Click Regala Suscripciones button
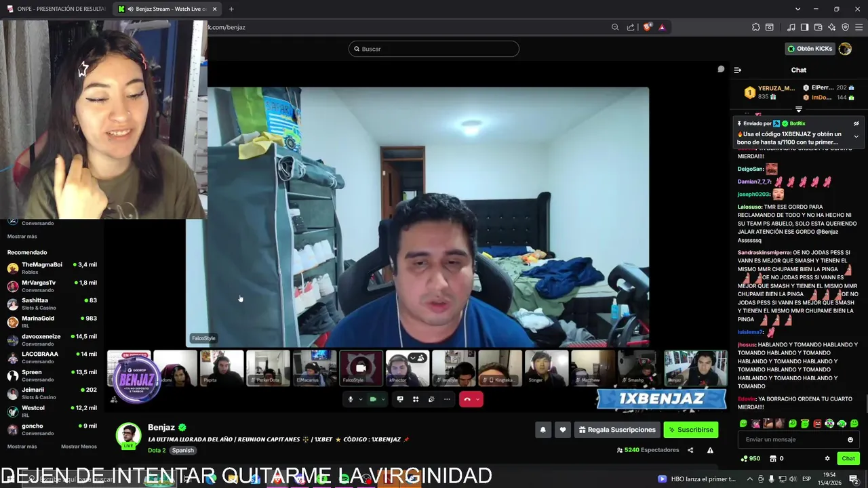This screenshot has width=868, height=488. (x=617, y=430)
